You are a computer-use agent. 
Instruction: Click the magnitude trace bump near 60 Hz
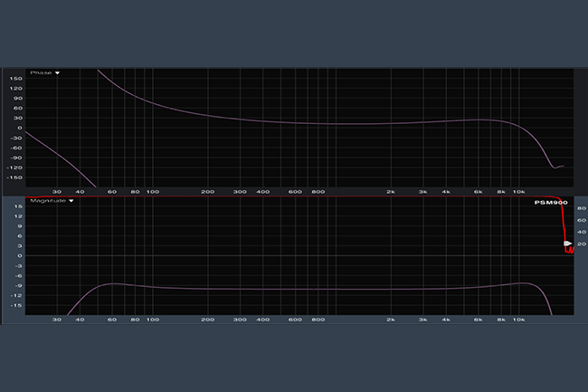point(111,283)
